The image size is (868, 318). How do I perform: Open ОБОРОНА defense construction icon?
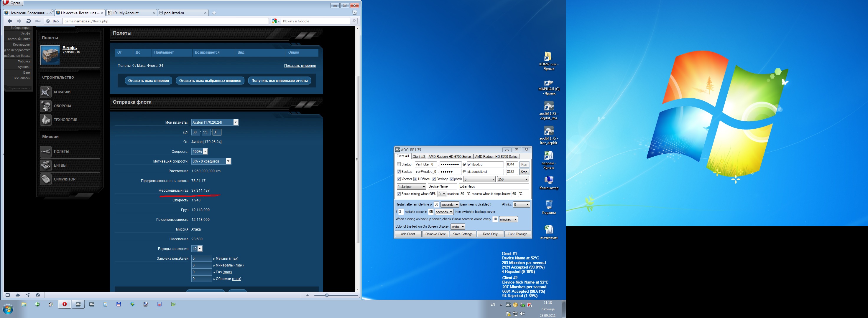point(45,106)
